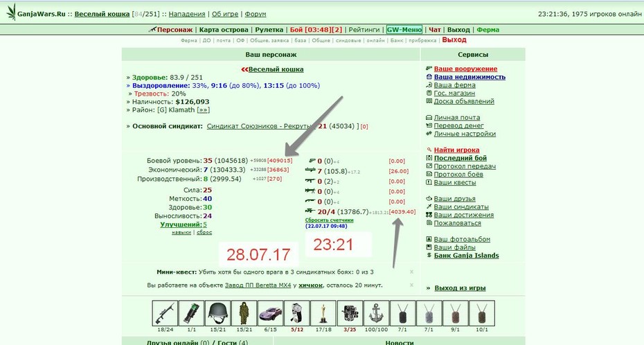Screen dimensions: 644x345
Task: Click the ghillie suit item 15/21
Action: 244,313
